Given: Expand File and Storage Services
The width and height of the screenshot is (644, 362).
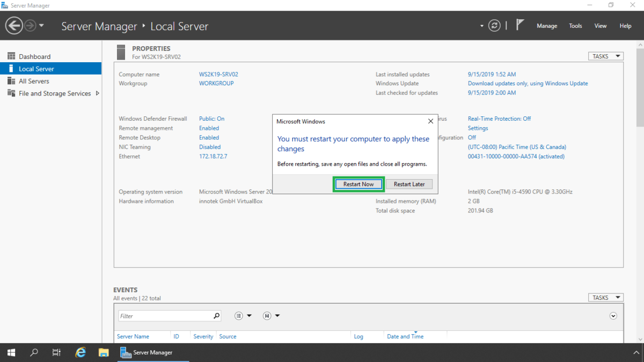Looking at the screenshot, I should coord(98,93).
